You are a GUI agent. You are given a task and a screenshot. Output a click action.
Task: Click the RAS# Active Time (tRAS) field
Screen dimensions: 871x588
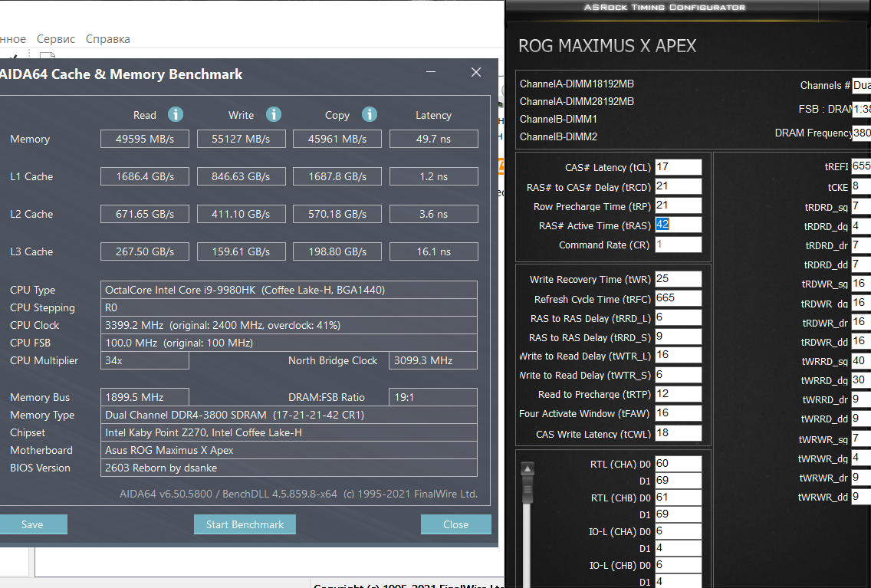(679, 225)
